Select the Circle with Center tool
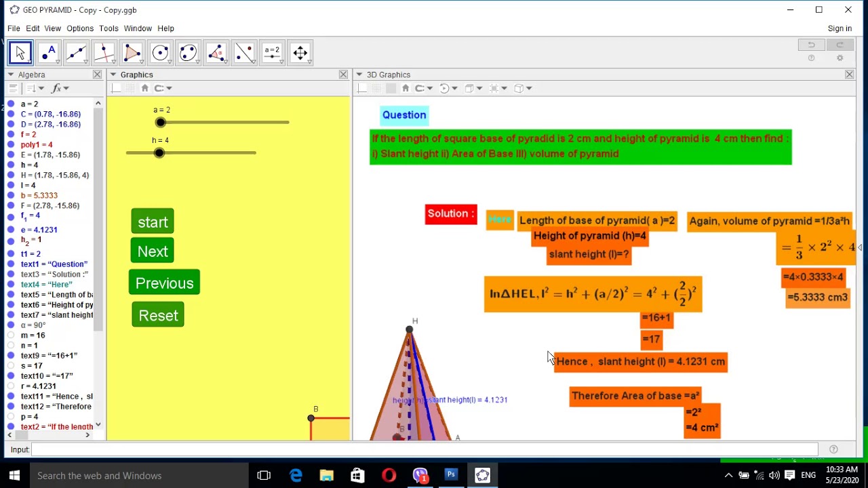The image size is (868, 488). click(x=161, y=53)
